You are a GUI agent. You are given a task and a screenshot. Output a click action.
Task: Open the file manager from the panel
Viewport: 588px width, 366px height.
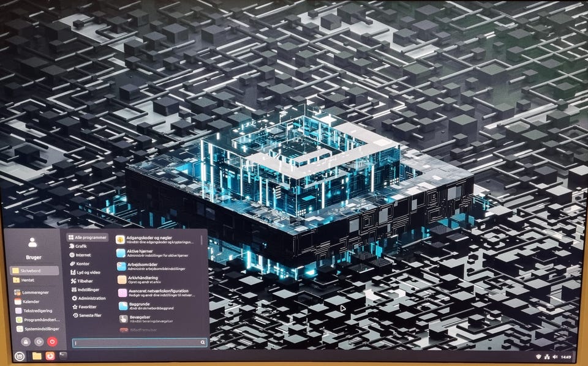coord(37,356)
